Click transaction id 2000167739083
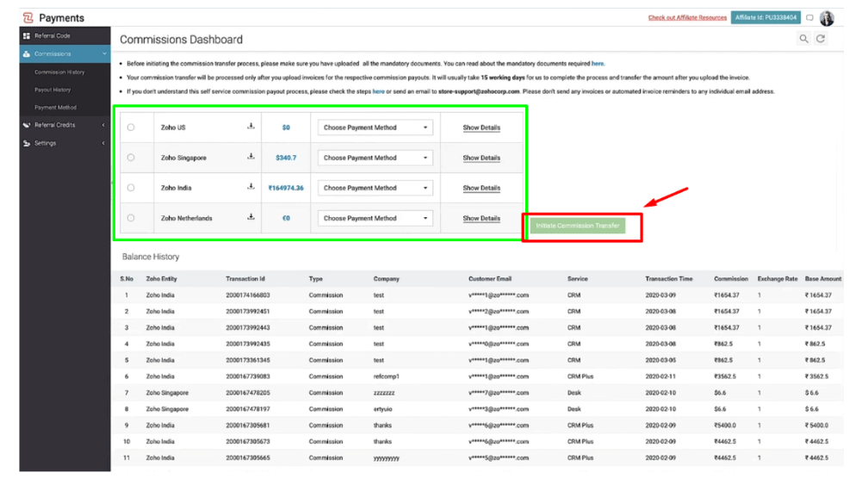The image size is (868, 485). click(247, 376)
